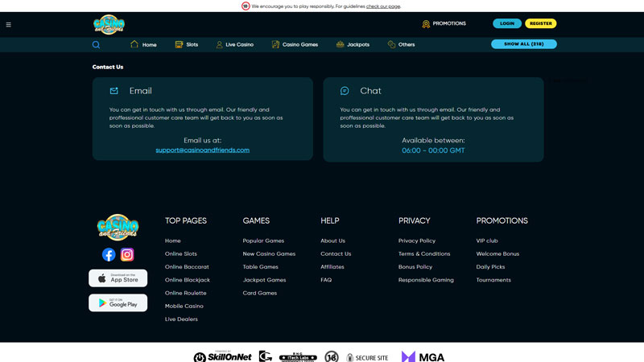Get the app on Google Play
Image resolution: width=644 pixels, height=362 pixels.
[x=118, y=302]
